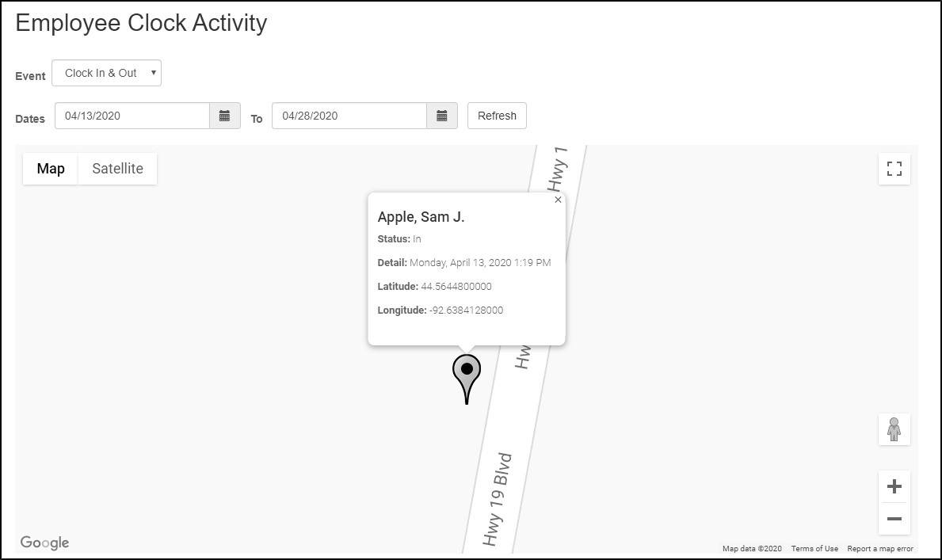Click the latitude value in the popup
The image size is (942, 560).
(456, 287)
